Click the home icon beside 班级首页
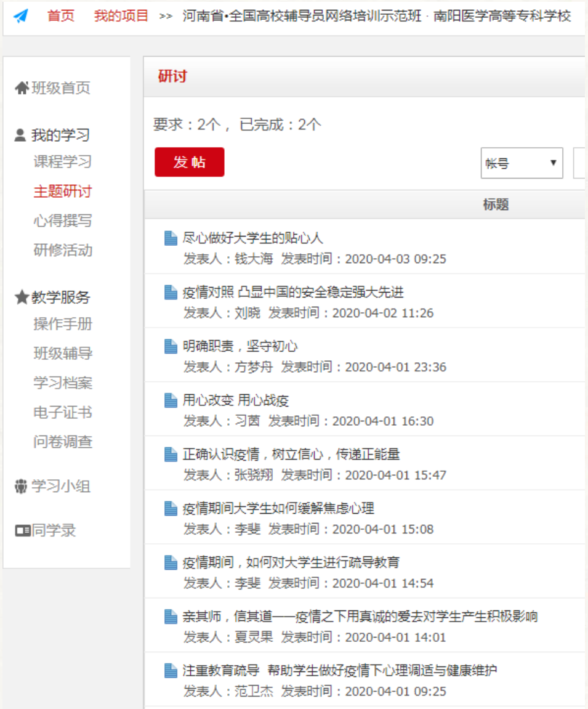Viewport: 588px width, 709px height. (x=22, y=89)
